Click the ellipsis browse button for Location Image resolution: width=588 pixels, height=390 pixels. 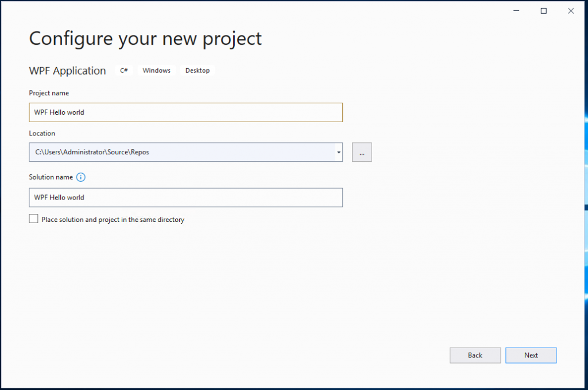[x=362, y=153]
